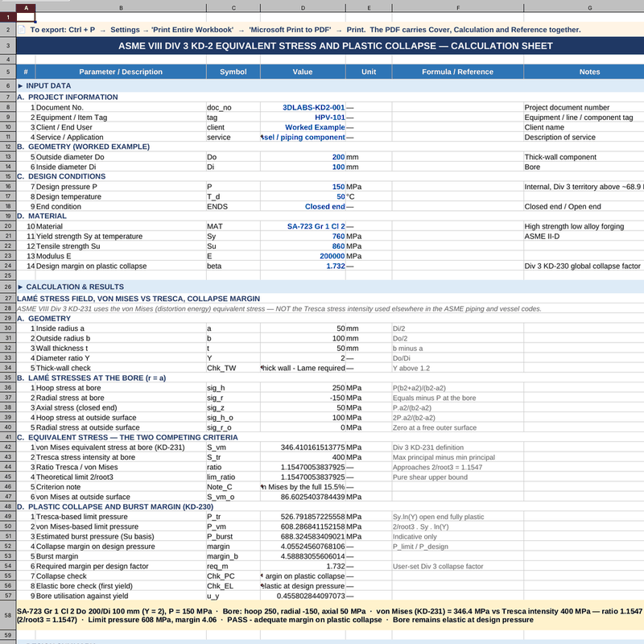The width and height of the screenshot is (644, 644).
Task: Click 'D. MATERIAL' subheading
Action: (x=42, y=216)
